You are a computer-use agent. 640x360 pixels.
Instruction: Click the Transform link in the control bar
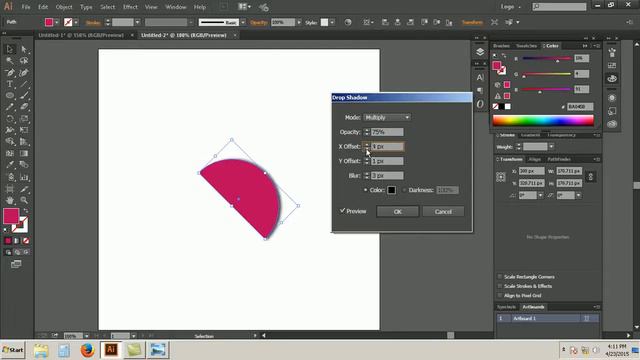pyautogui.click(x=472, y=22)
